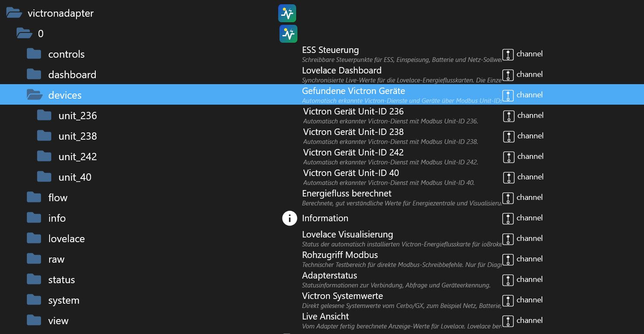Select the devices tree label

(65, 95)
